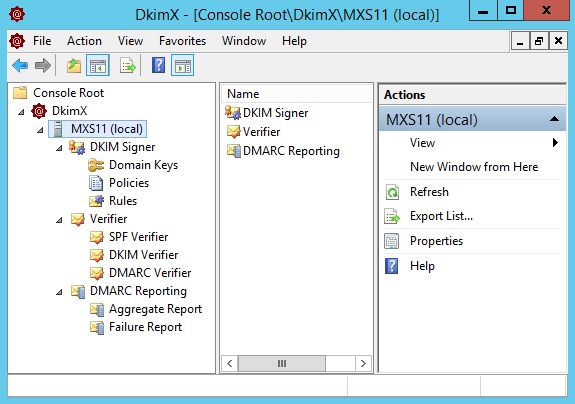Click the Verifier envelope icon in tree
Viewport: 575px width, 404px height.
pyautogui.click(x=78, y=219)
